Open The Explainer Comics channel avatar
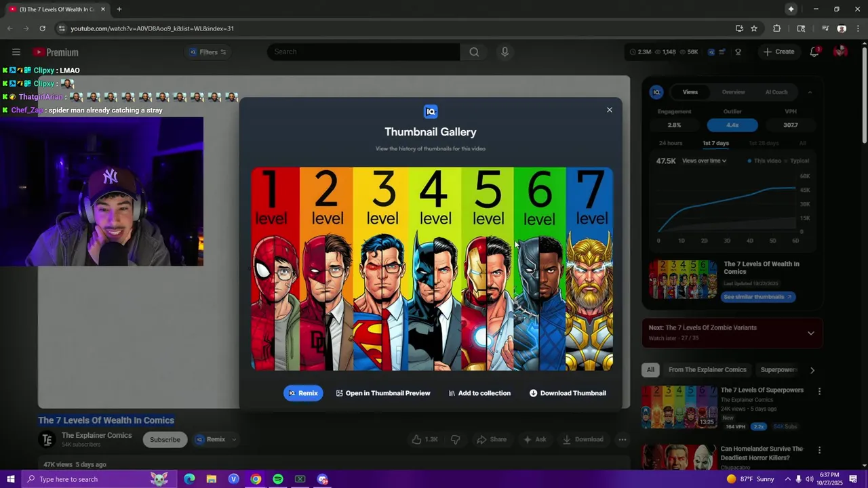868x488 pixels. [47, 440]
